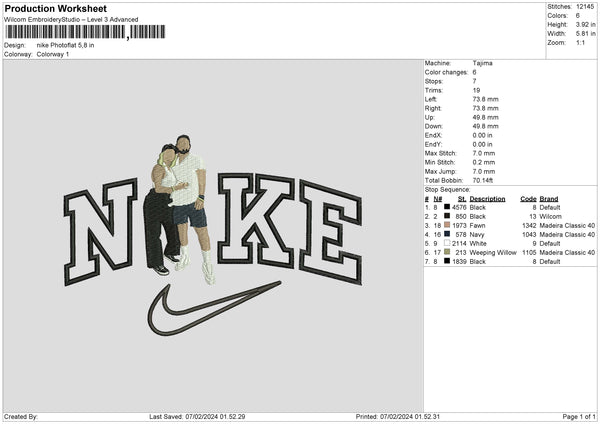Click the 'Created By:' footer label
Image resolution: width=600 pixels, height=424 pixels.
click(x=21, y=417)
